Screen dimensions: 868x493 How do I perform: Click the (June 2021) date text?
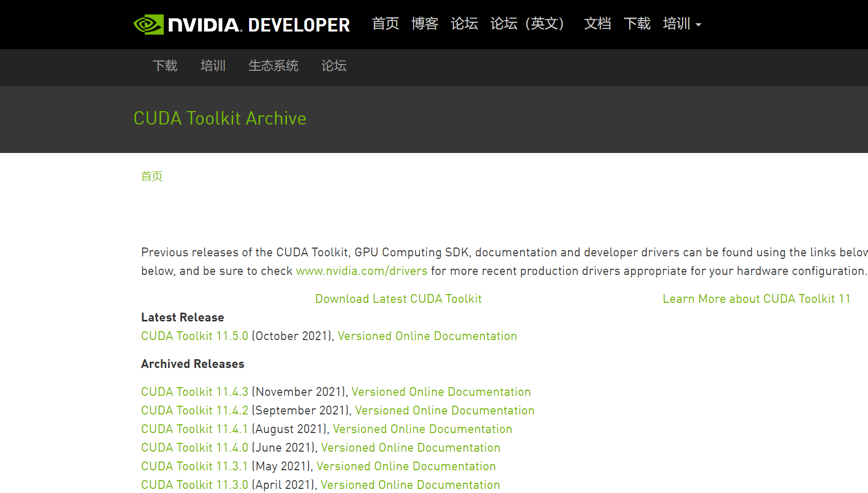tap(284, 448)
